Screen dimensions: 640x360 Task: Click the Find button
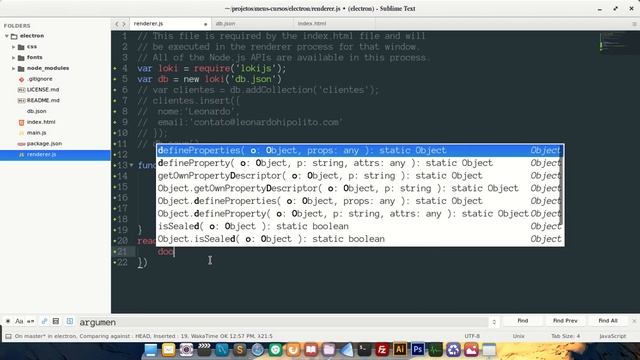[522, 321]
